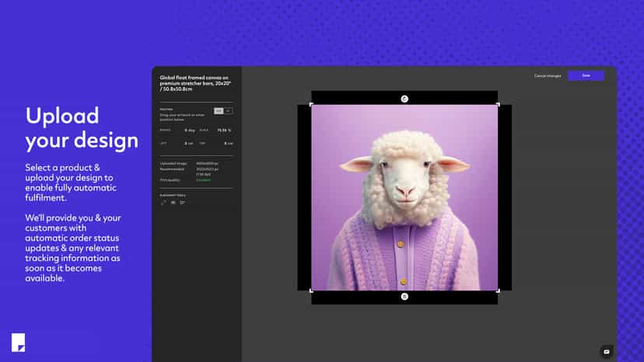Open the chat widget icon
Screen dimensions: 644x362
pos(606,352)
